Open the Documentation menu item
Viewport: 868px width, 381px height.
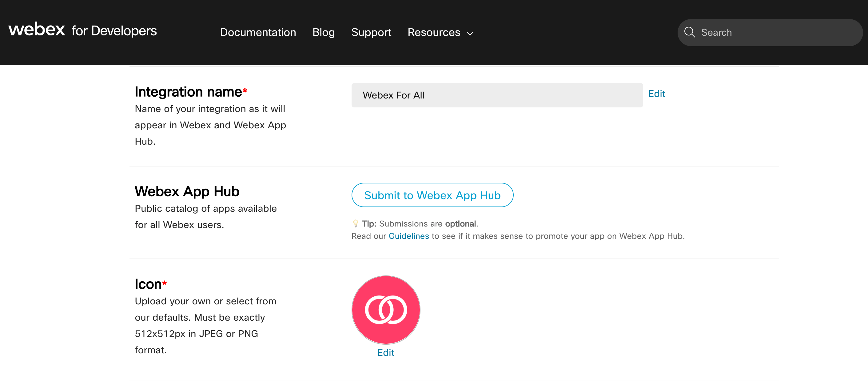click(258, 32)
